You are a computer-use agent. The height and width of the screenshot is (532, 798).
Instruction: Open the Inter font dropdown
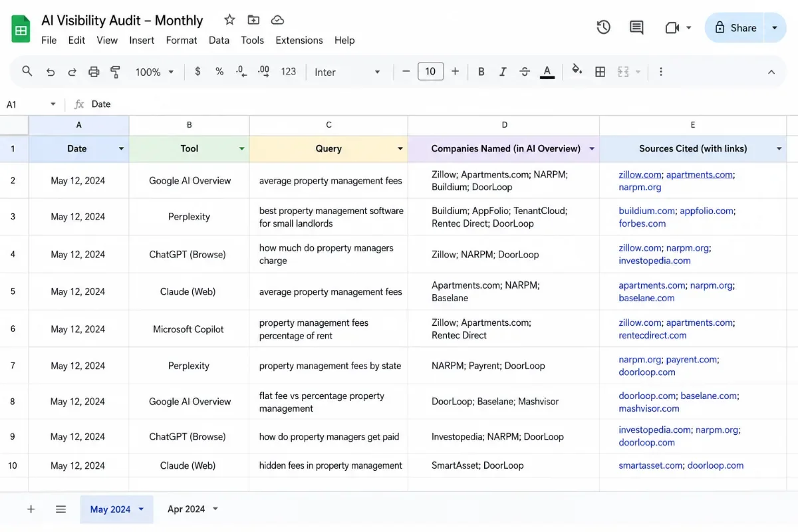pyautogui.click(x=347, y=72)
